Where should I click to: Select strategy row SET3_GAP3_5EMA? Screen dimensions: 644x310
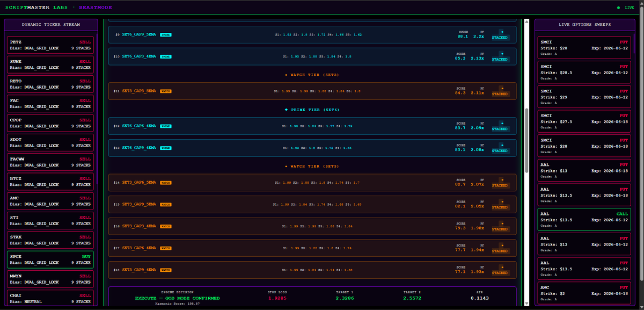tap(312, 91)
